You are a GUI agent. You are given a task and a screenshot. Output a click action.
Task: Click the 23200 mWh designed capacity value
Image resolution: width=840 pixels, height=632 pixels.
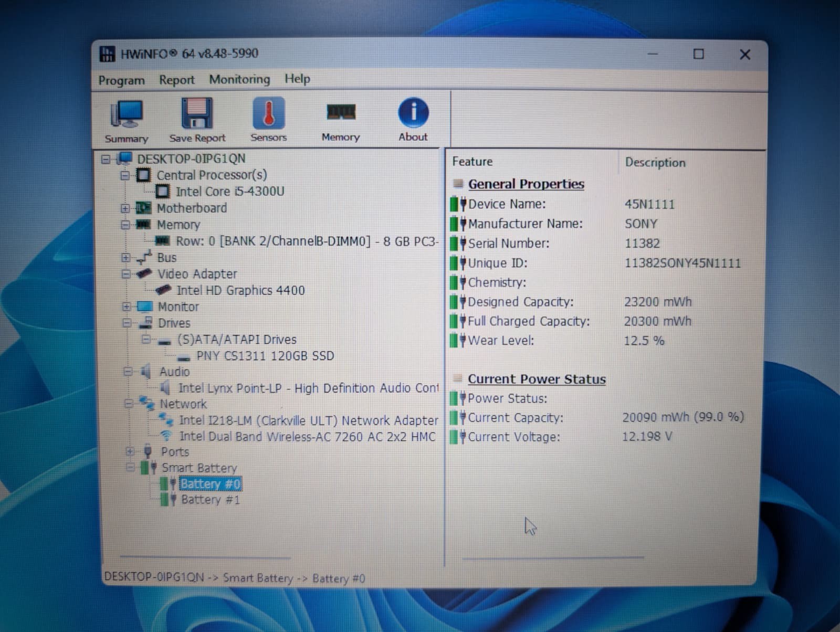point(658,302)
